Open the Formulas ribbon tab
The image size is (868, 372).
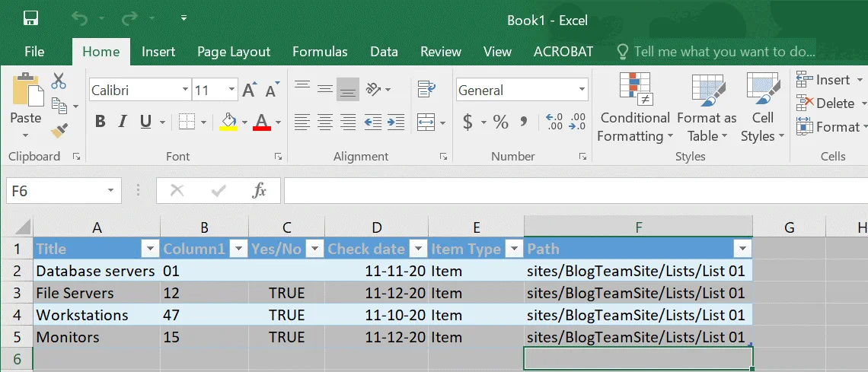click(x=320, y=52)
